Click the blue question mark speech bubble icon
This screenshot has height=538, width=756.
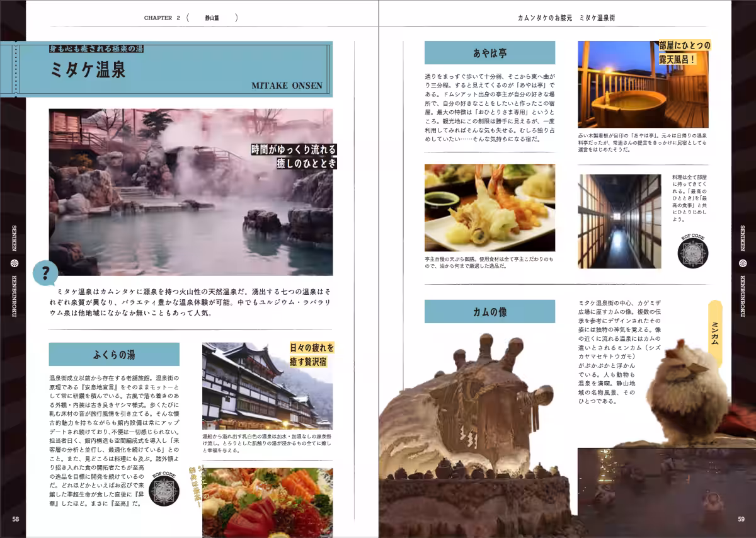(45, 273)
